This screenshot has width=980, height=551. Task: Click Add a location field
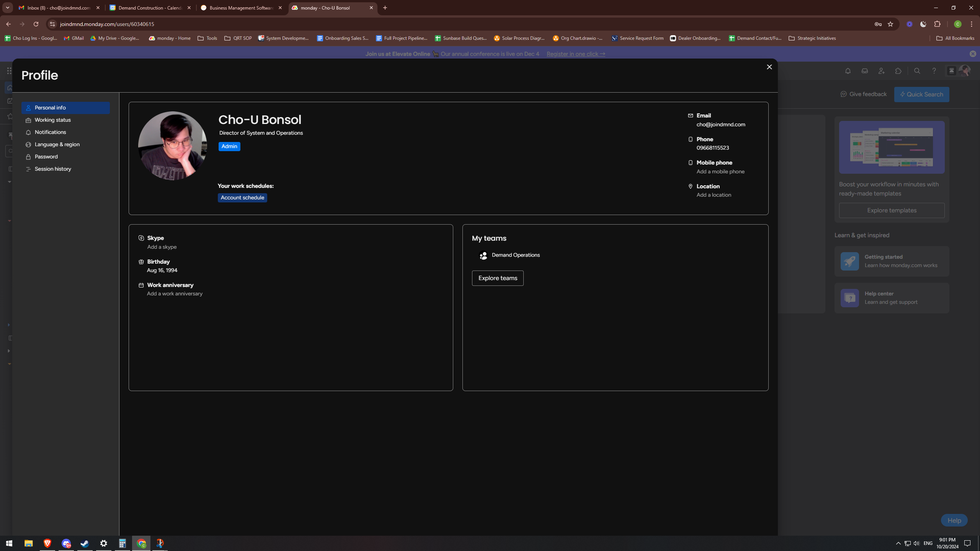(714, 195)
